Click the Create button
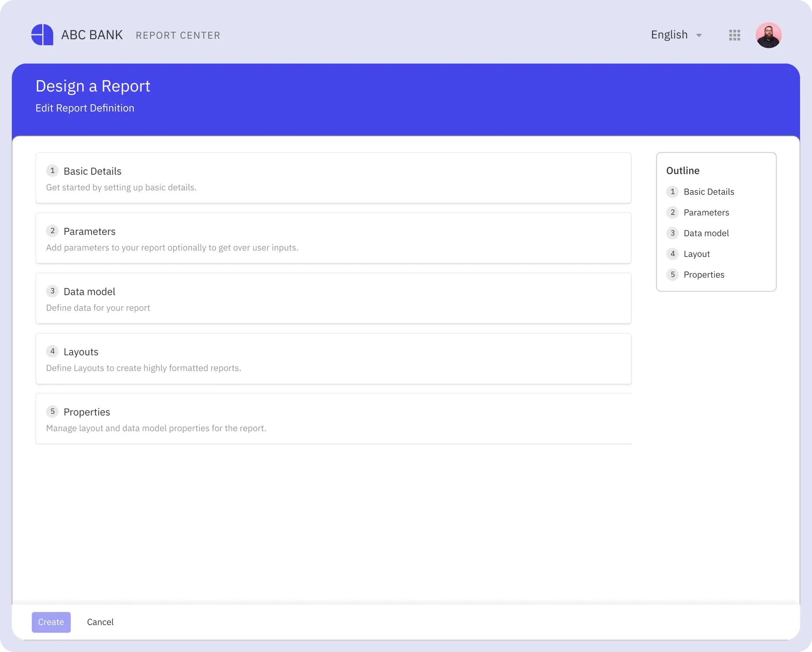The width and height of the screenshot is (812, 652). 51,622
